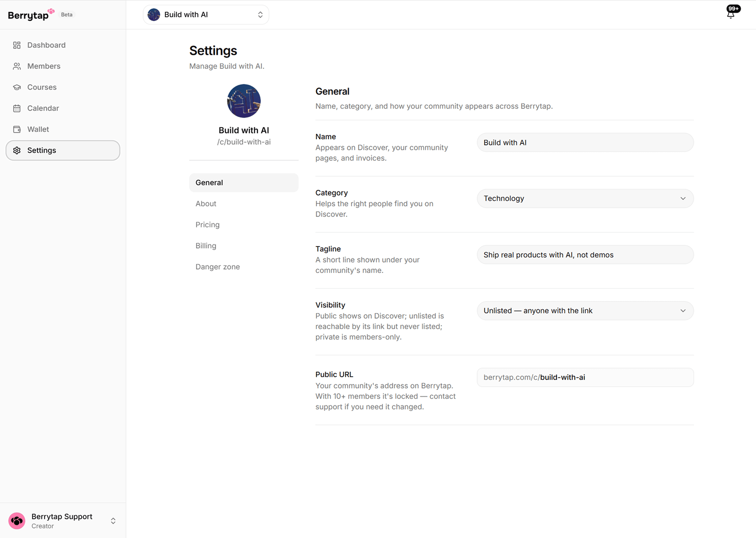The width and height of the screenshot is (756, 538).
Task: Click the Visibility dropdown chevron arrow
Action: tap(683, 311)
